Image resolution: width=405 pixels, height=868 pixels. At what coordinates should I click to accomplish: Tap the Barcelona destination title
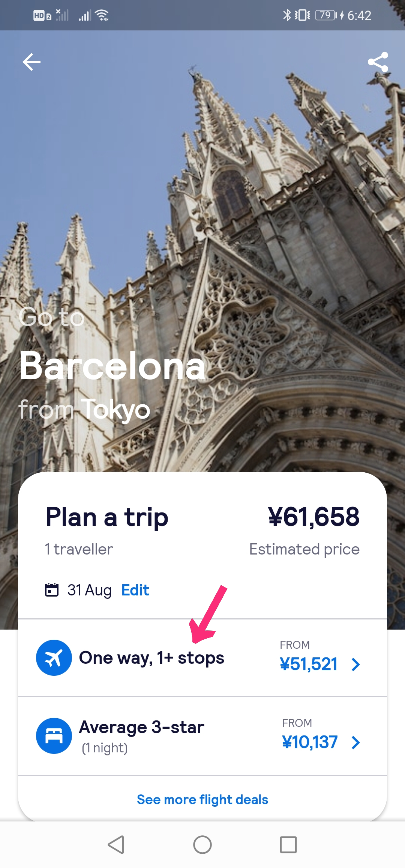[112, 366]
